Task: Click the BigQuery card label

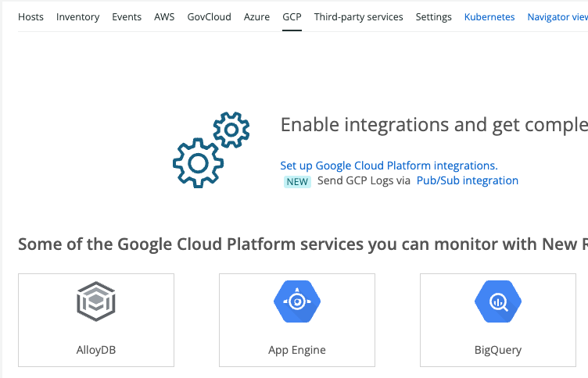Action: click(497, 350)
